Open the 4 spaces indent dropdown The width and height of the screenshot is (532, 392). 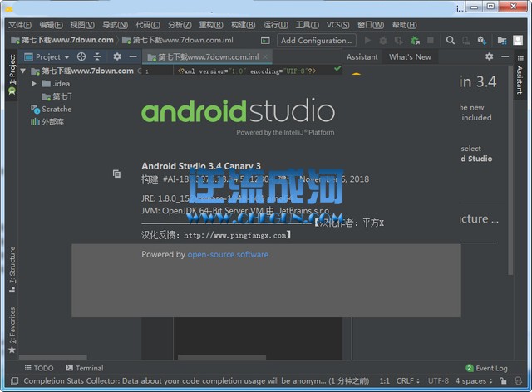[x=474, y=381]
